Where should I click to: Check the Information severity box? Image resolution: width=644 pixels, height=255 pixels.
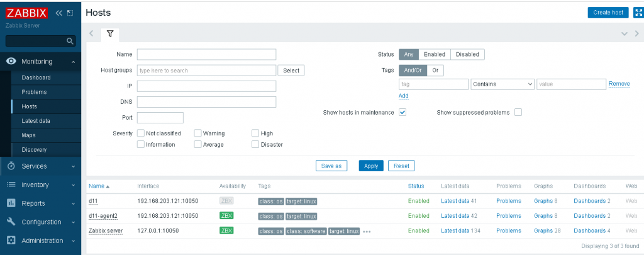tap(141, 144)
